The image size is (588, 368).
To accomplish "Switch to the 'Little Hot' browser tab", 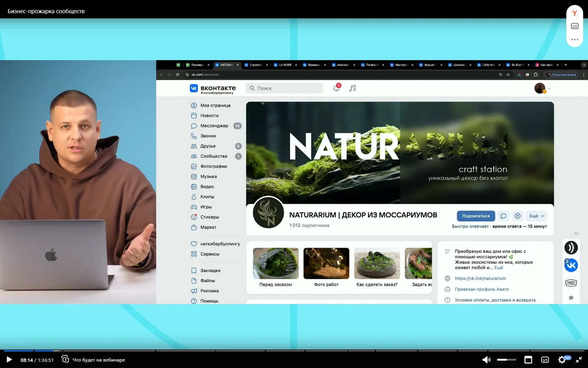I will click(489, 65).
